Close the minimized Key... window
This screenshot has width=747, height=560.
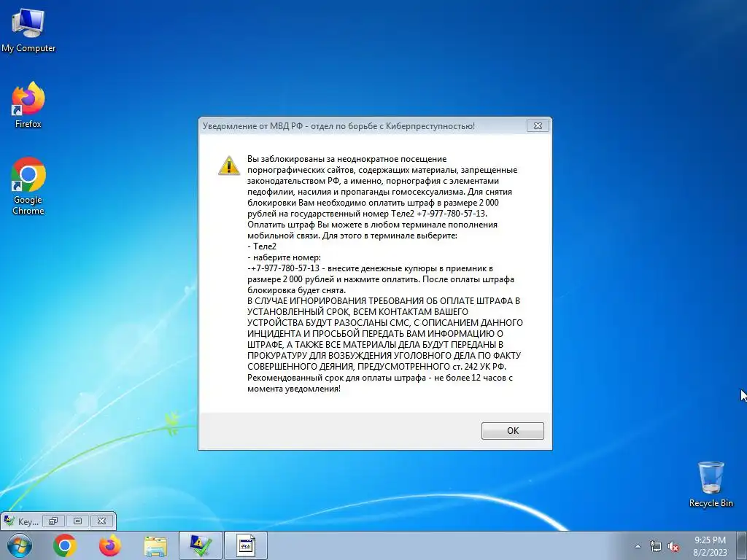pos(101,521)
